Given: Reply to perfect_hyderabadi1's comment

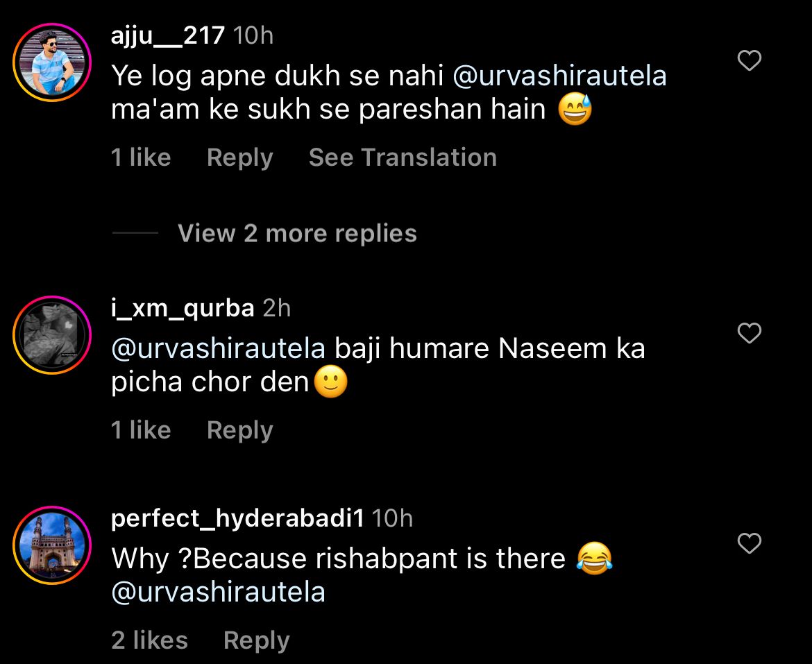Looking at the screenshot, I should (x=256, y=640).
